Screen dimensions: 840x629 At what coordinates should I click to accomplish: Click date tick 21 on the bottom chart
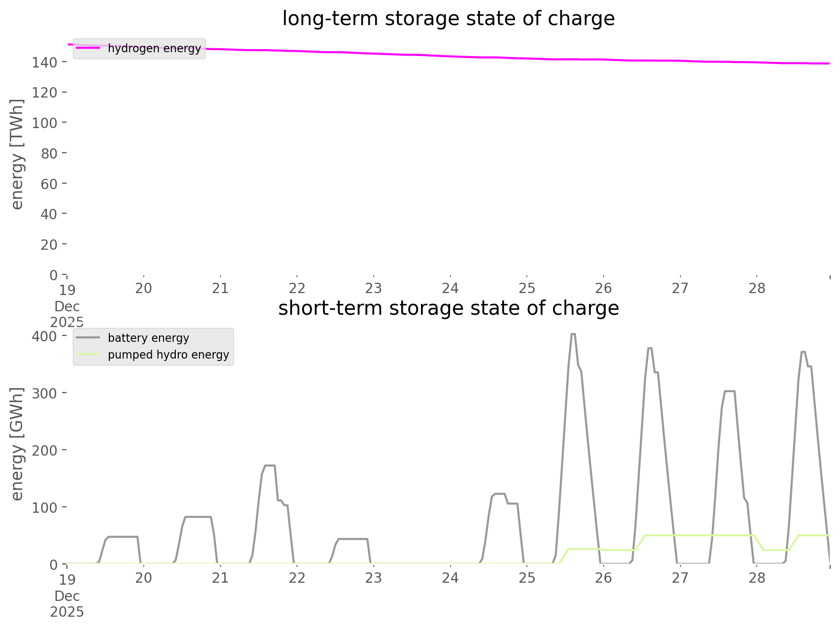tap(220, 578)
